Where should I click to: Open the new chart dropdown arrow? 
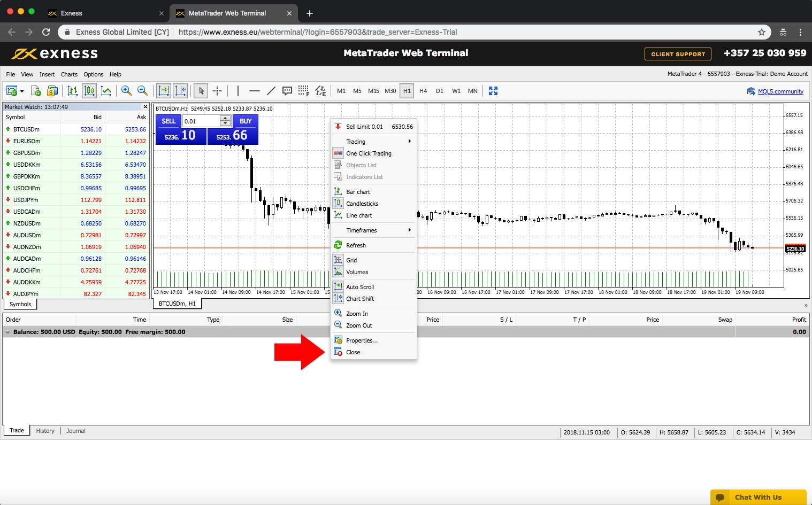click(x=22, y=91)
